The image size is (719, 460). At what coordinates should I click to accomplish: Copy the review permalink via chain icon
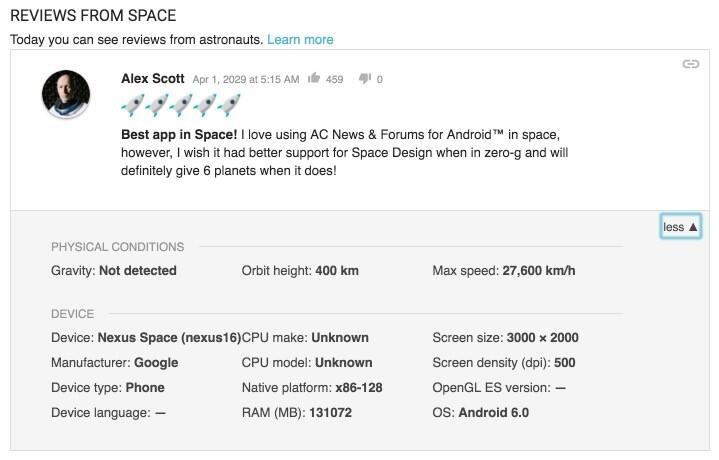(691, 64)
